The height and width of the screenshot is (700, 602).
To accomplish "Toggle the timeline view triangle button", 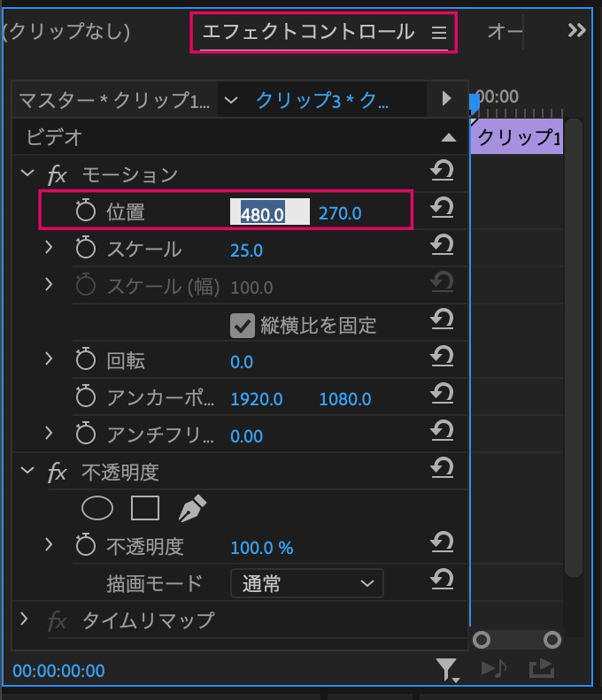I will tap(446, 98).
